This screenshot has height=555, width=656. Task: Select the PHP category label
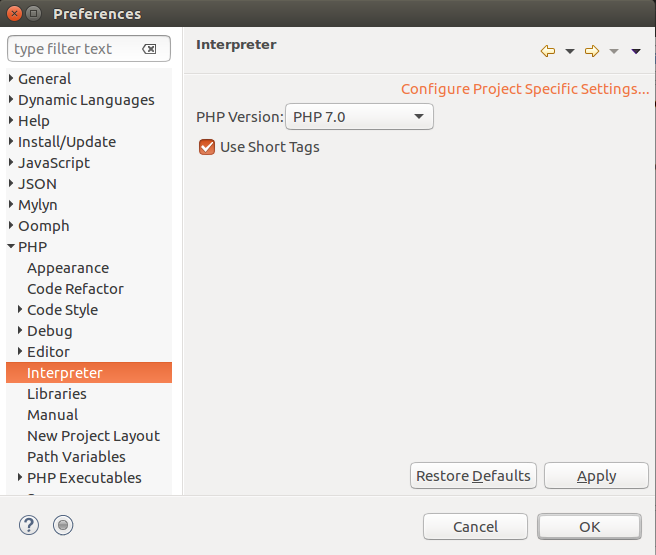[33, 247]
